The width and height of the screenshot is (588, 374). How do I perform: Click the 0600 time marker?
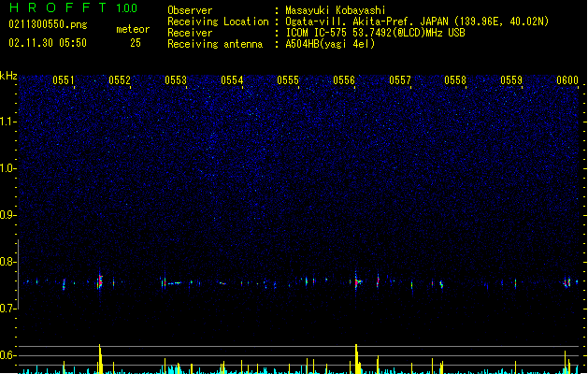[567, 80]
